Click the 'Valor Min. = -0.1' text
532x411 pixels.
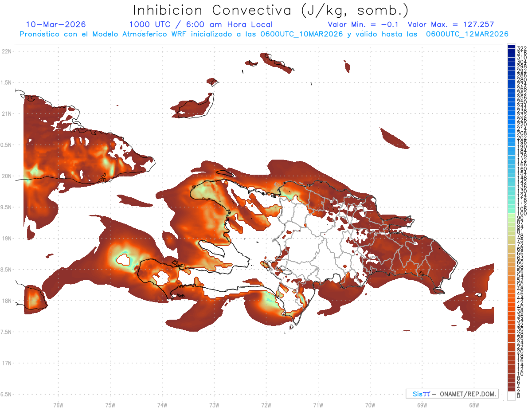(x=364, y=24)
